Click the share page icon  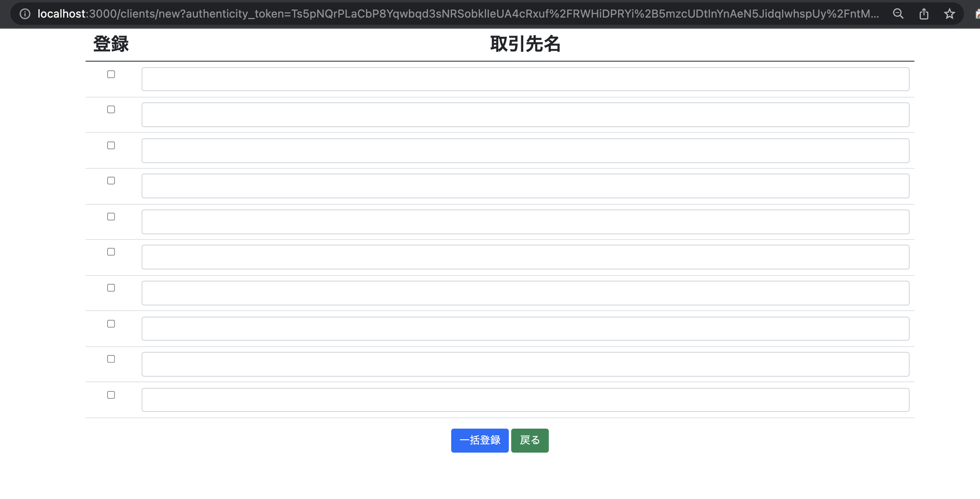[924, 14]
